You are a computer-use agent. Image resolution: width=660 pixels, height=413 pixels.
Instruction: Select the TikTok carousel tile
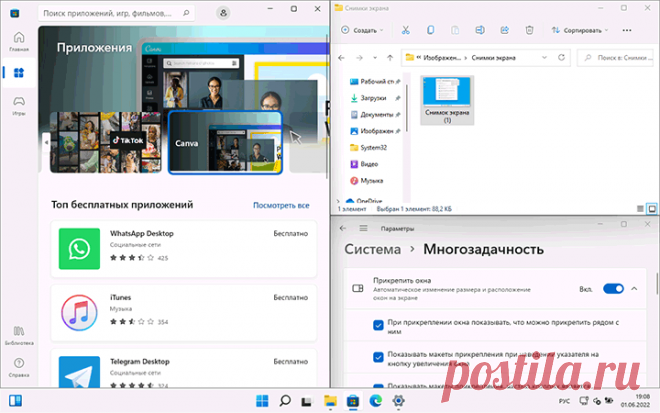106,142
